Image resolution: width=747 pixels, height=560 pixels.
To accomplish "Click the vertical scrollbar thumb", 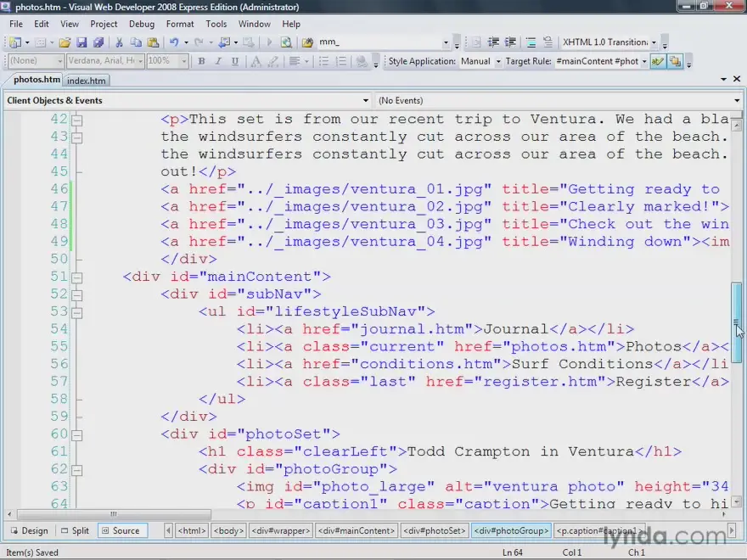I will click(737, 322).
